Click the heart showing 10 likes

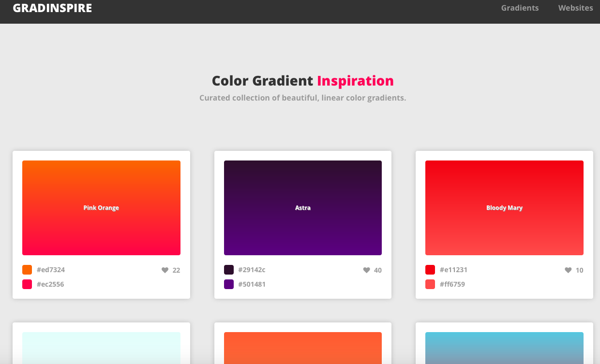(x=567, y=270)
